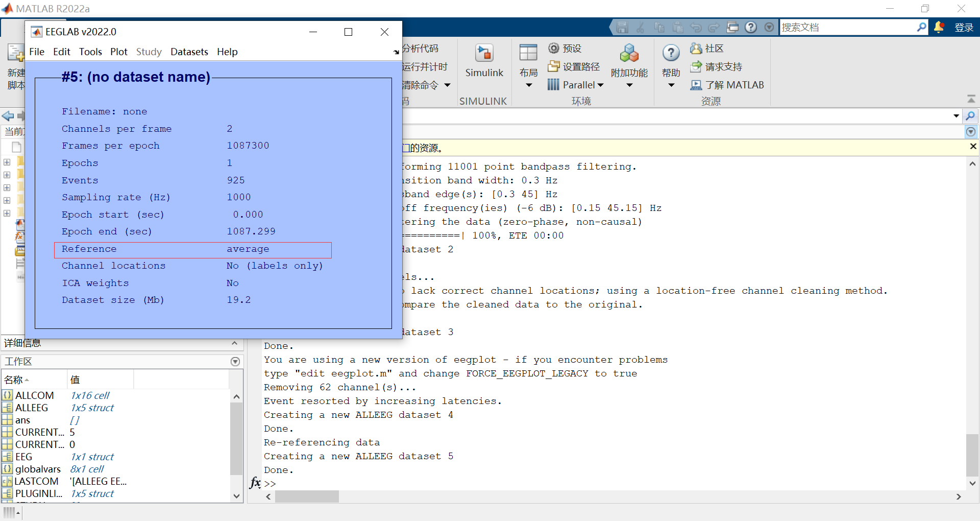Screen dimensions: 980x521
Task: Expand the Help (帮助) dropdown arrow
Action: tap(671, 85)
